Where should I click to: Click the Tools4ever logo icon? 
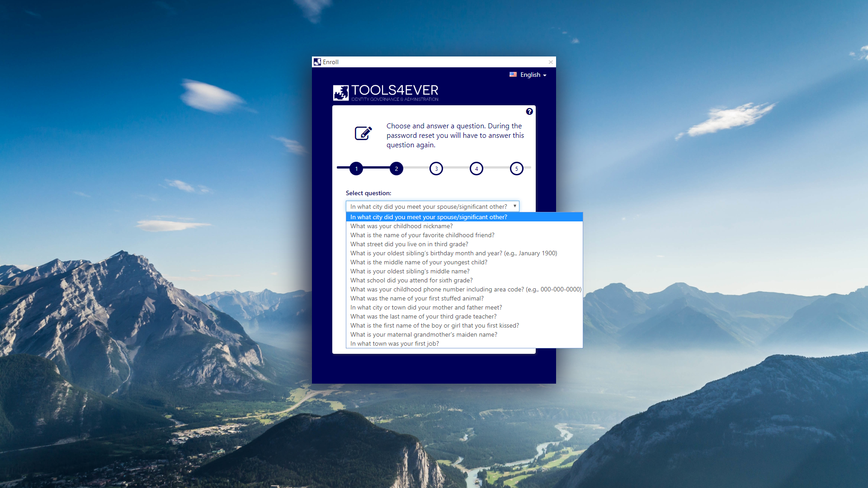click(341, 93)
